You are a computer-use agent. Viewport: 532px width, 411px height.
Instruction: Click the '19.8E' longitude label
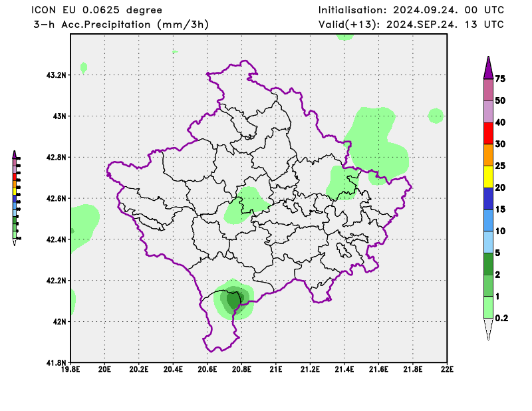coord(70,369)
